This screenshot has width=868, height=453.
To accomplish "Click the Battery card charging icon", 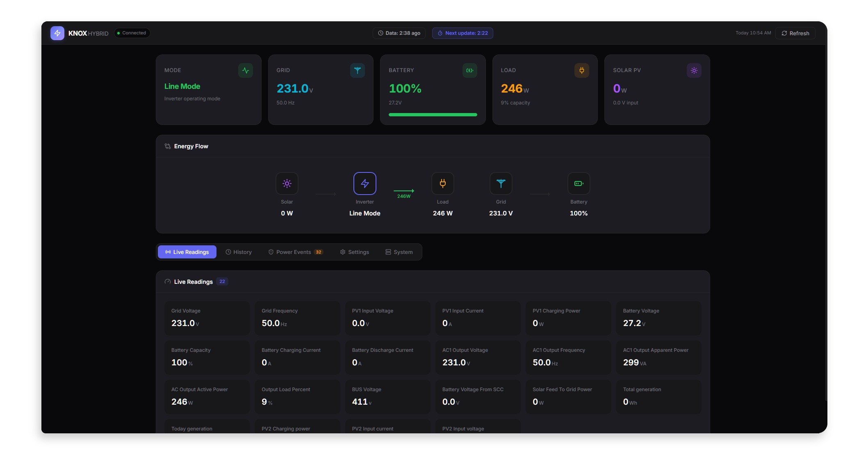I will tap(470, 70).
